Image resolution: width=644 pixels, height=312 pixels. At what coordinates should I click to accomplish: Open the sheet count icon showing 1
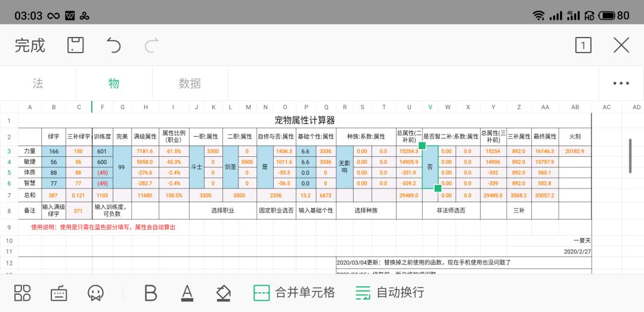(583, 45)
